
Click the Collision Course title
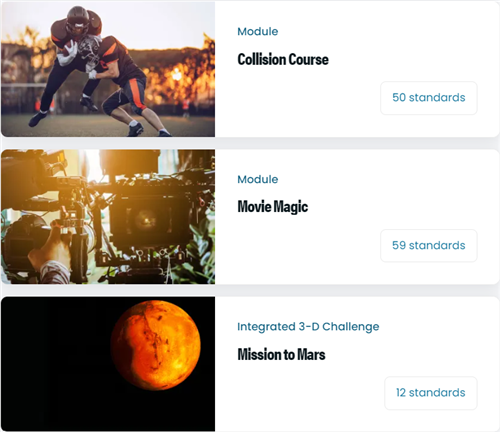click(283, 60)
